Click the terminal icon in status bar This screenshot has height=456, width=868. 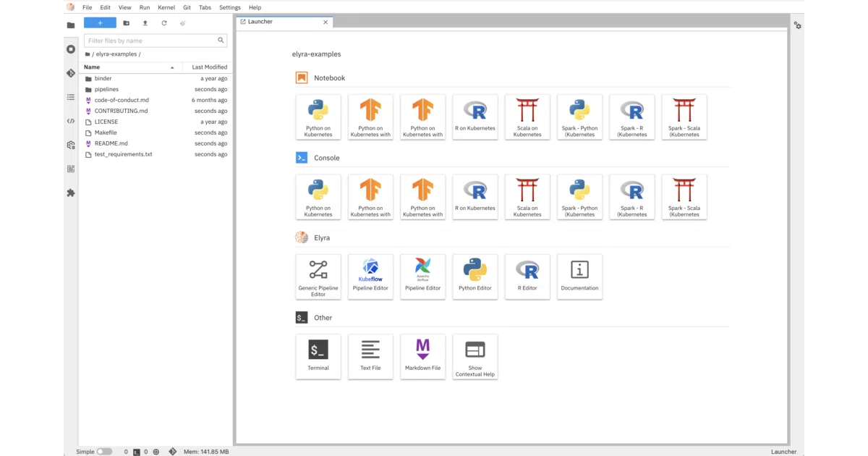coord(137,452)
